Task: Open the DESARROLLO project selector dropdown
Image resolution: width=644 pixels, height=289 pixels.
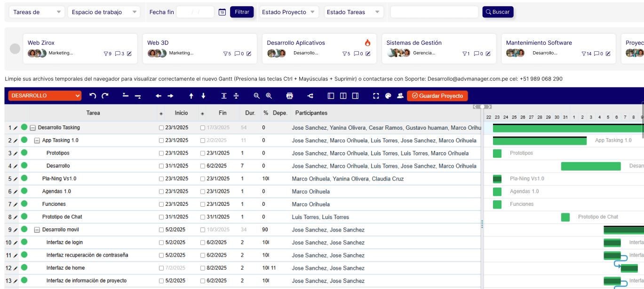Action: click(x=45, y=96)
